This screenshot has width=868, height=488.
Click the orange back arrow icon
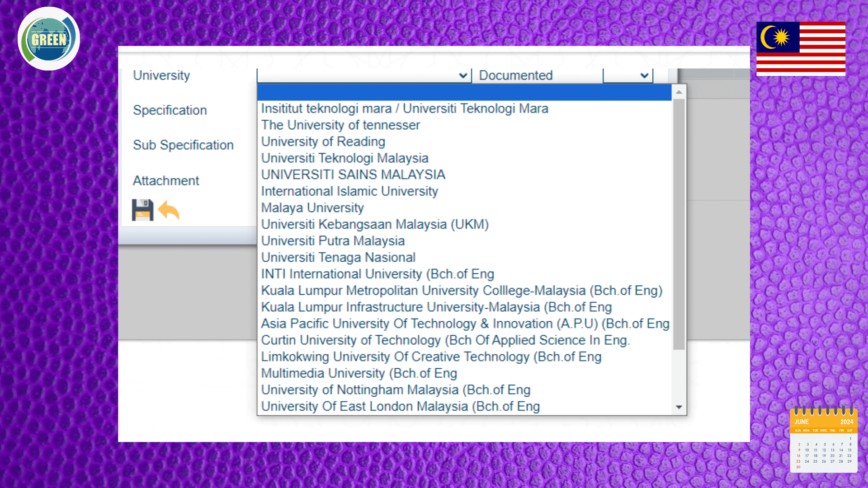169,210
